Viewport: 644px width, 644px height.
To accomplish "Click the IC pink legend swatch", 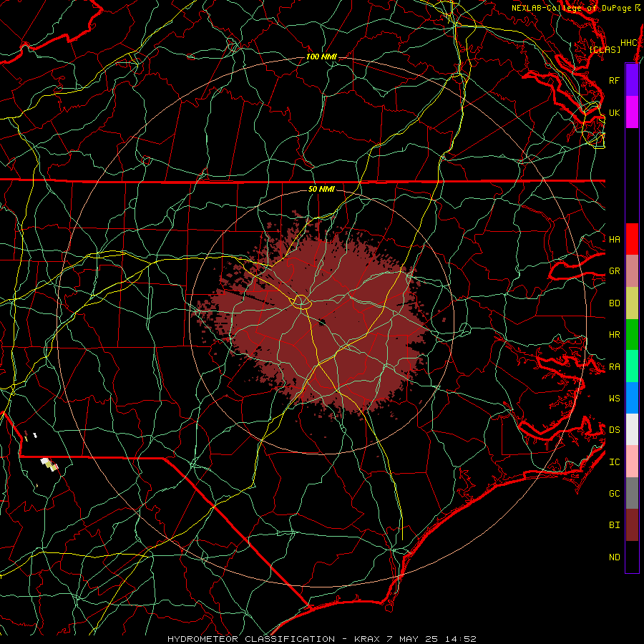I will pos(632,462).
